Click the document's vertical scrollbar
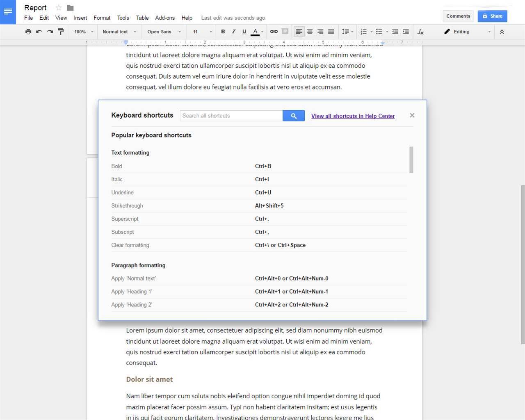525x420 pixels. [523, 265]
